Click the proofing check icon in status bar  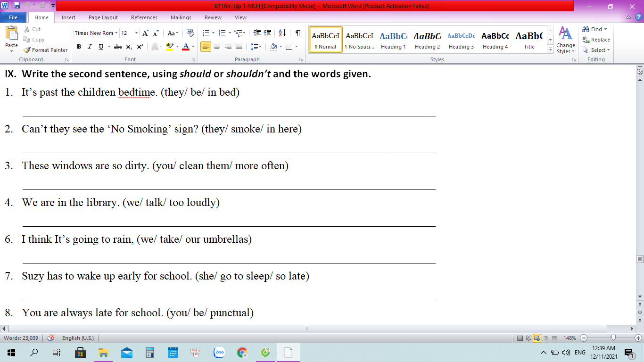tap(51, 338)
